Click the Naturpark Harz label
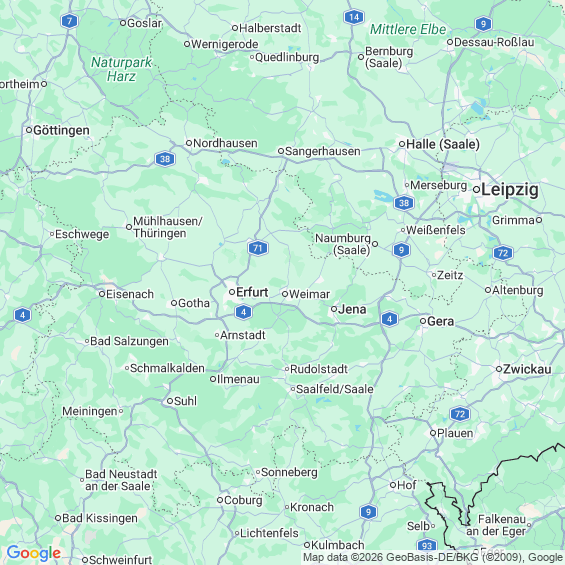This screenshot has width=565, height=565. [121, 69]
